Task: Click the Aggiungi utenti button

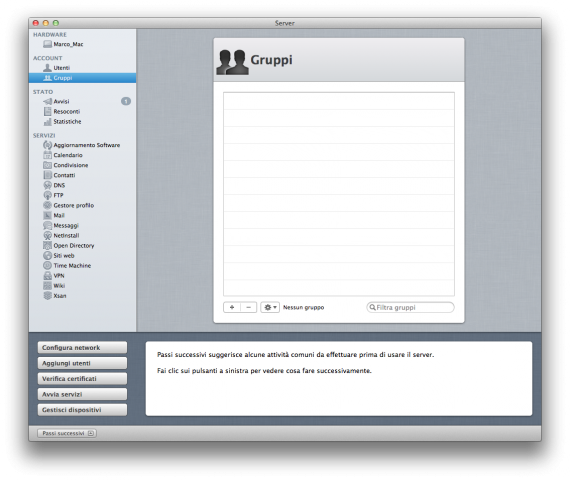Action: 82,363
